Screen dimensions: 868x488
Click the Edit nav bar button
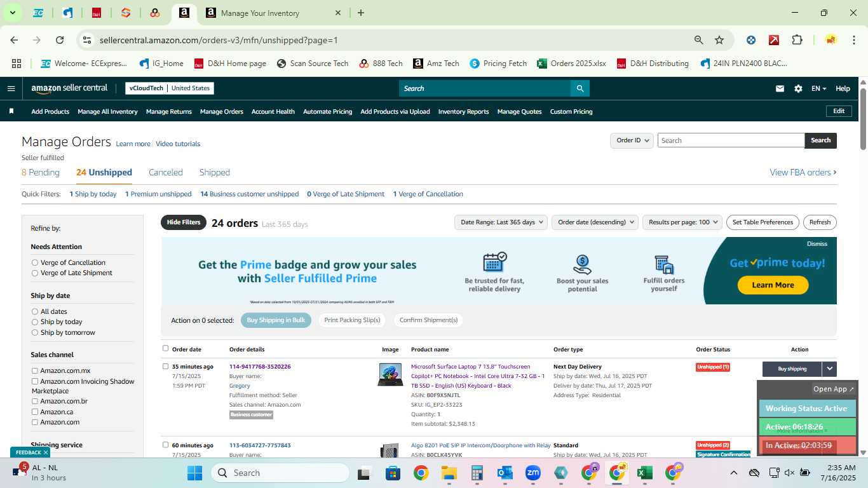pyautogui.click(x=839, y=111)
